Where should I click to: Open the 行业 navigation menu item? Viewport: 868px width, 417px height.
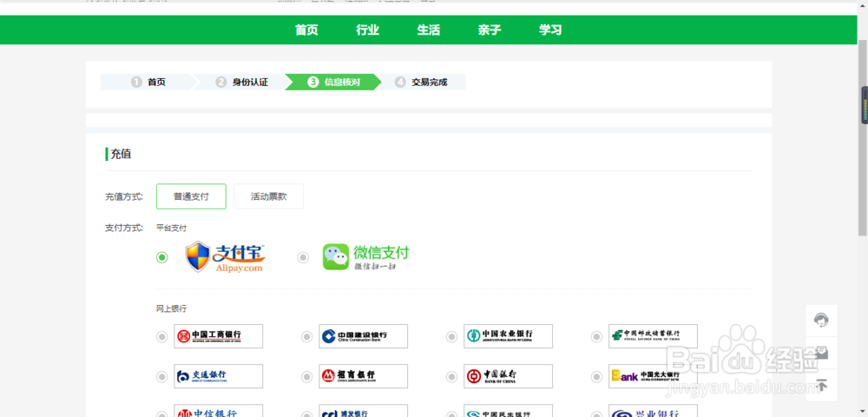(x=367, y=30)
